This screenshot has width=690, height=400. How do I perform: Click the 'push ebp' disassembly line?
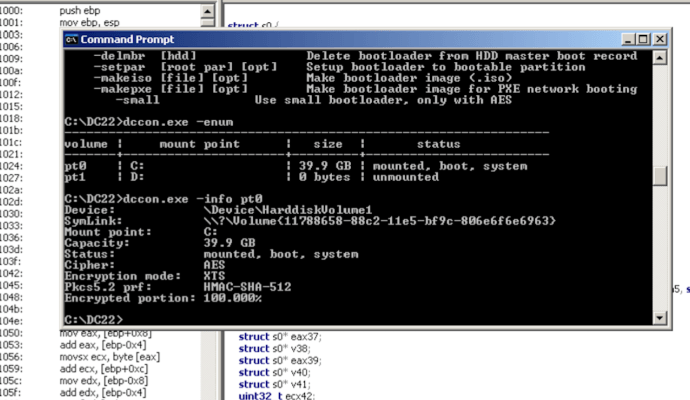click(x=80, y=11)
